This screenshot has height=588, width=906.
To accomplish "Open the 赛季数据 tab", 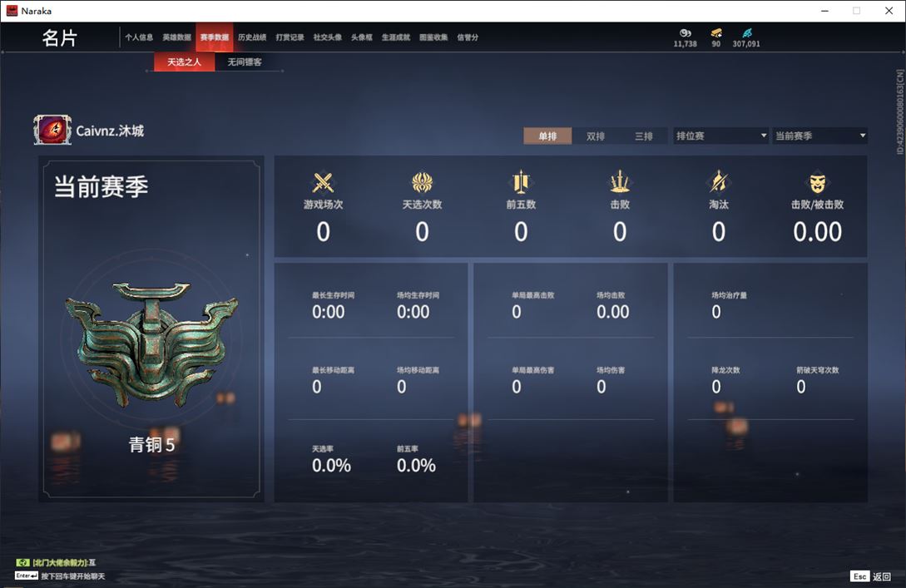I will pos(215,37).
